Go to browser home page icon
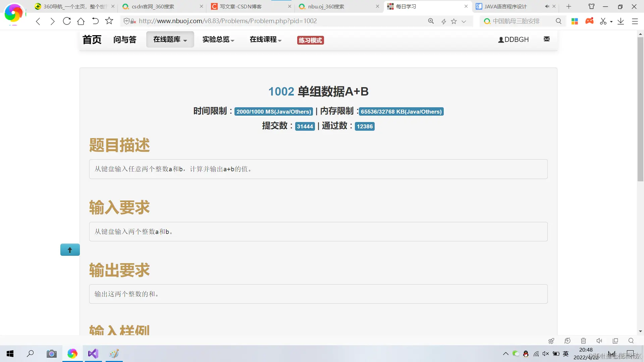Viewport: 644px width, 362px height. [81, 21]
